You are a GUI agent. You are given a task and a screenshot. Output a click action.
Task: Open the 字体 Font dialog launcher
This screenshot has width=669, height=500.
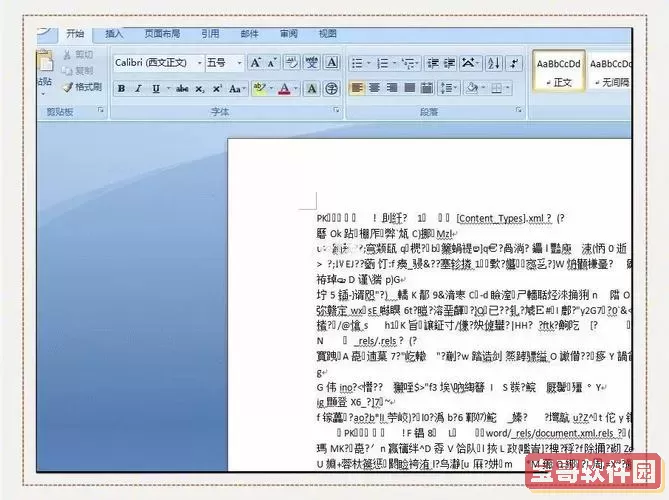336,110
